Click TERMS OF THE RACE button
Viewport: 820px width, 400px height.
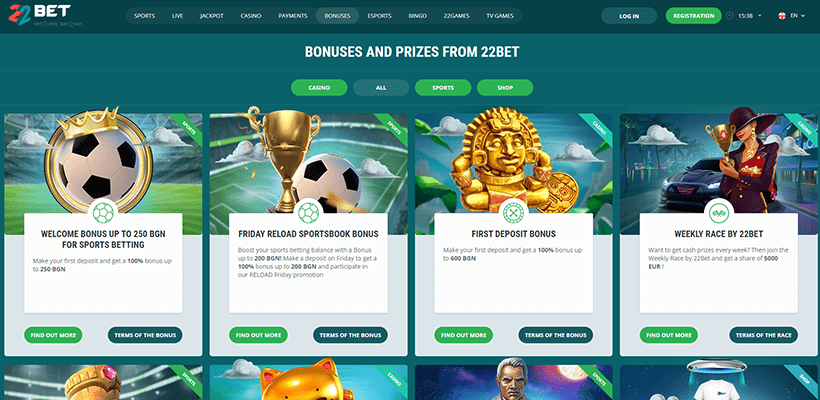tap(763, 335)
